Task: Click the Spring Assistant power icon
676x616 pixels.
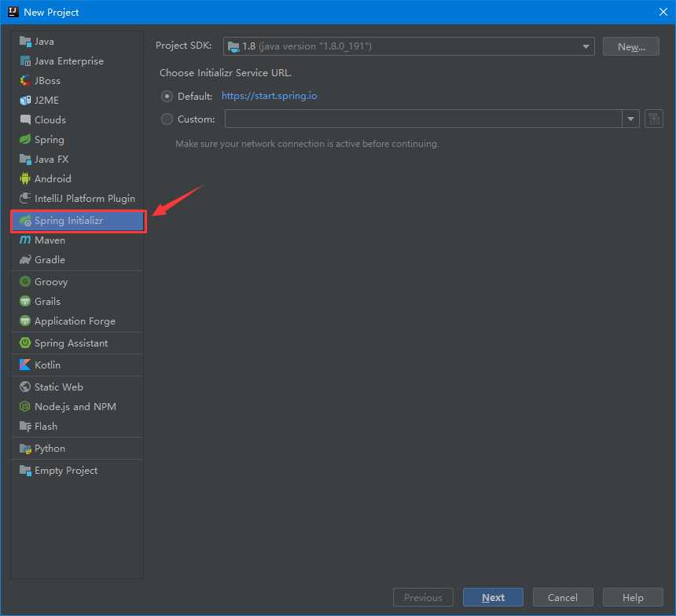Action: [25, 343]
